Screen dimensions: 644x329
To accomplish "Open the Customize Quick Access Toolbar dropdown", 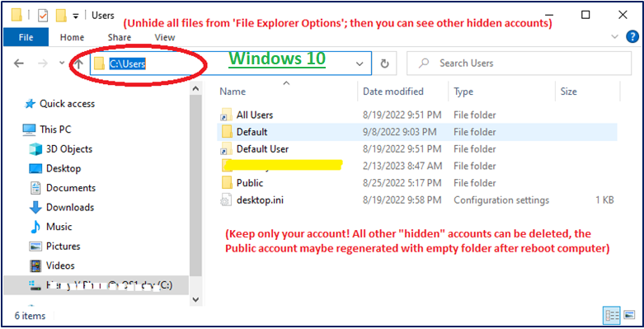I will 76,16.
